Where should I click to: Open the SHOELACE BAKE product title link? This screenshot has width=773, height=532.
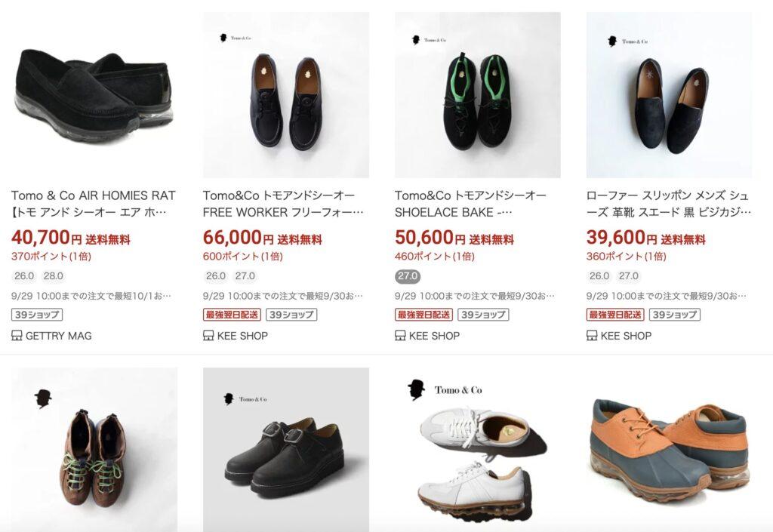(x=470, y=204)
